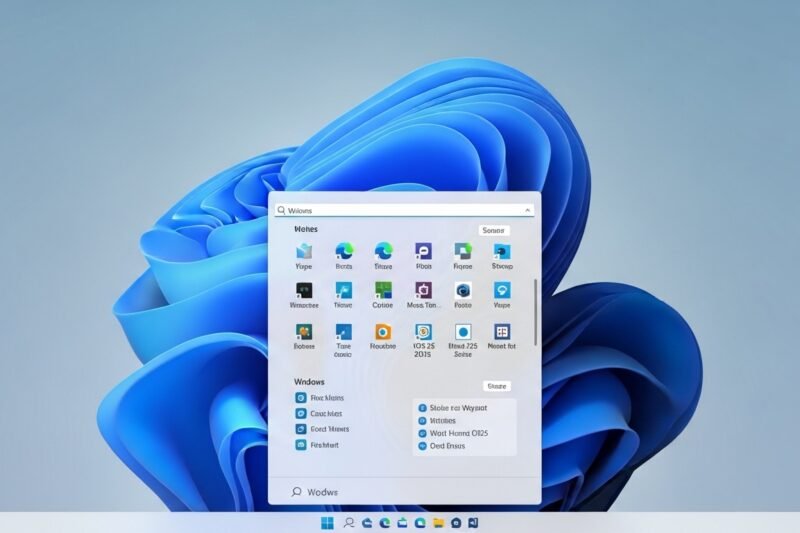Open File Explorer folder in taskbar
Screen dimensions: 800x533
437,523
